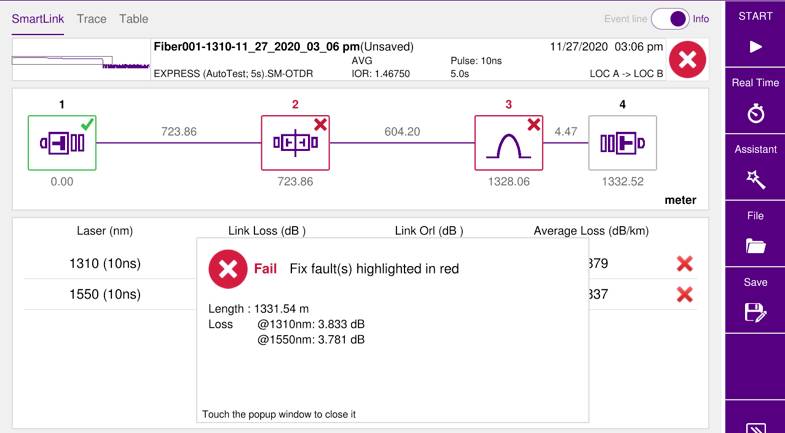Select the SmartLink tab
Viewport: 785px width, 433px height.
tap(37, 19)
